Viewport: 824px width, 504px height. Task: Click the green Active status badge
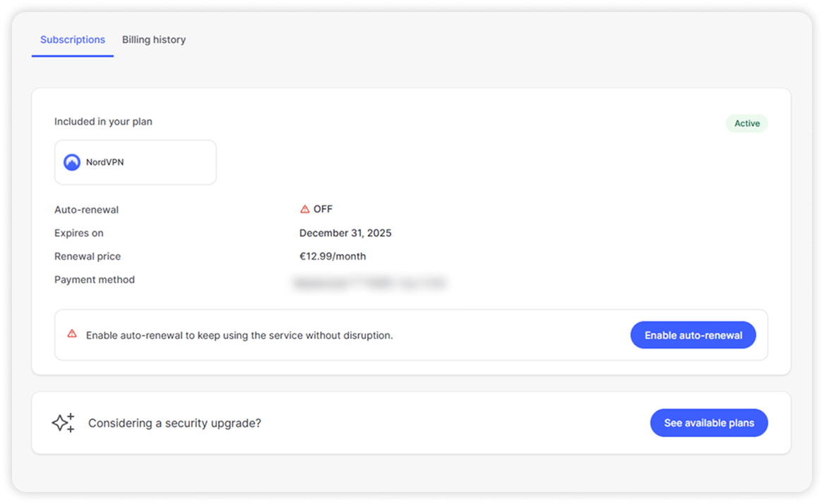pyautogui.click(x=746, y=124)
